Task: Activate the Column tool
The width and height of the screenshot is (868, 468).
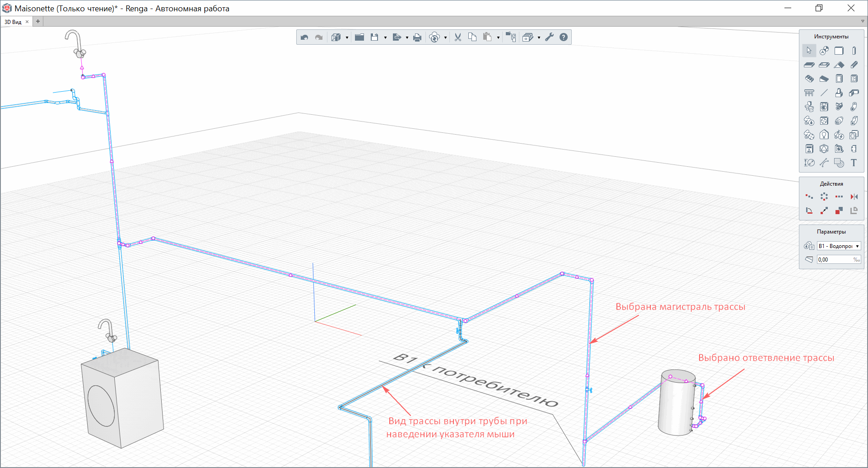Action: (854, 51)
